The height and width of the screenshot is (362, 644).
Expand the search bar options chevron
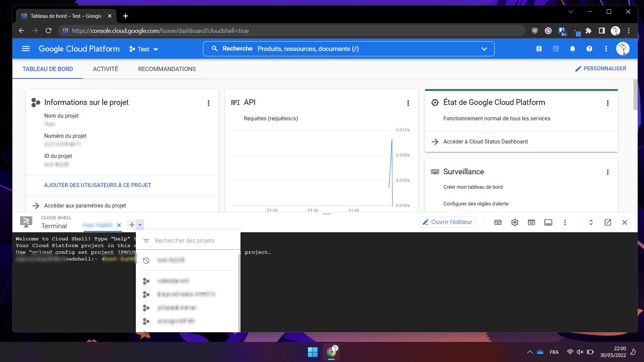484,49
